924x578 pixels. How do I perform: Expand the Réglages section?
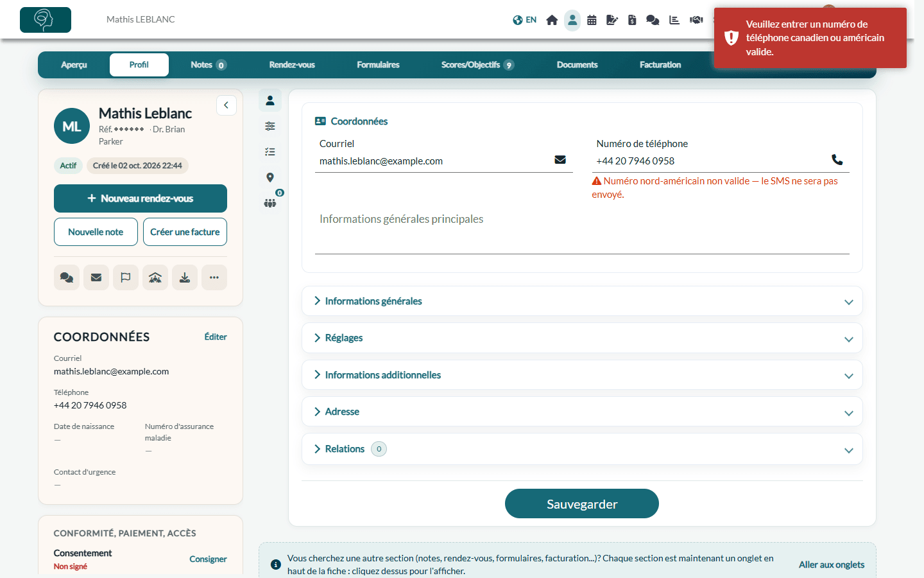(582, 338)
